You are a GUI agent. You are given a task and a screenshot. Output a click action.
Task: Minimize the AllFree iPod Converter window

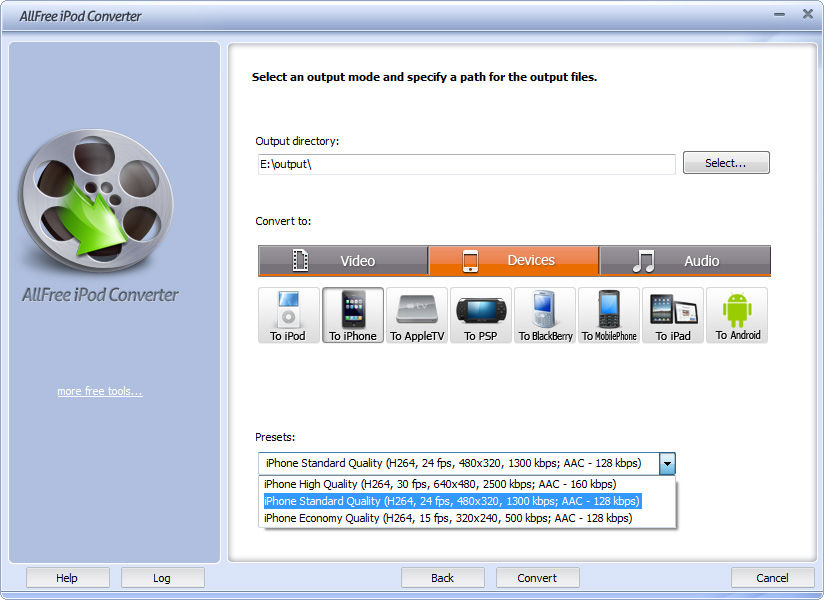point(780,15)
